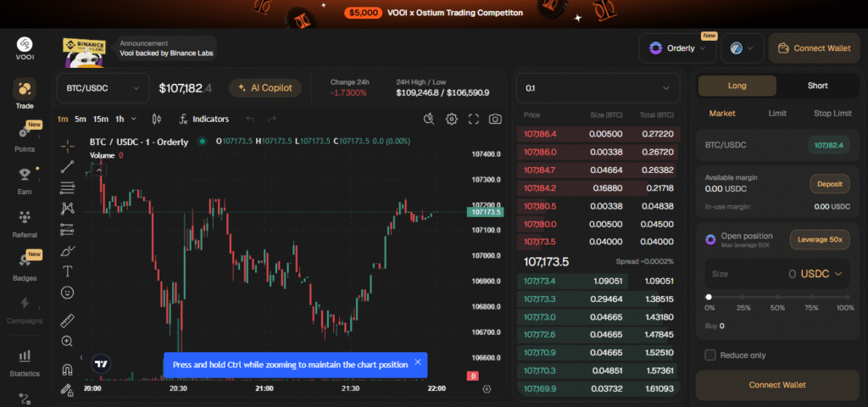Open Statistics in the sidebar
The image size is (868, 407).
(24, 363)
